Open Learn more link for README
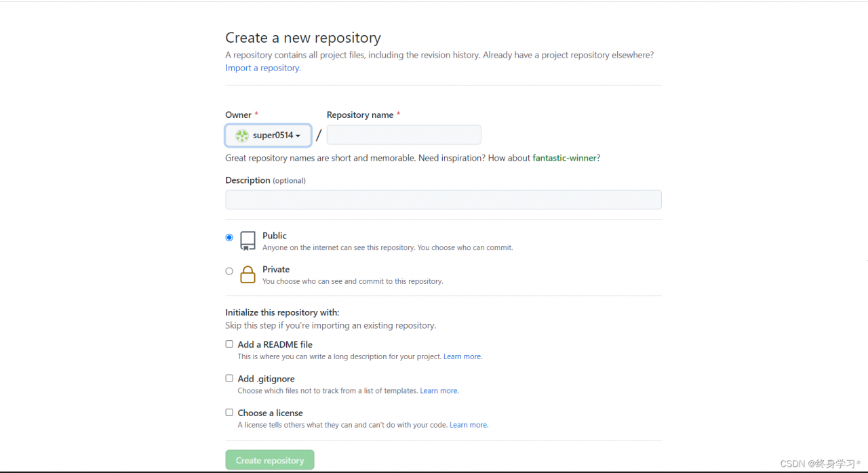The width and height of the screenshot is (868, 473). [462, 356]
